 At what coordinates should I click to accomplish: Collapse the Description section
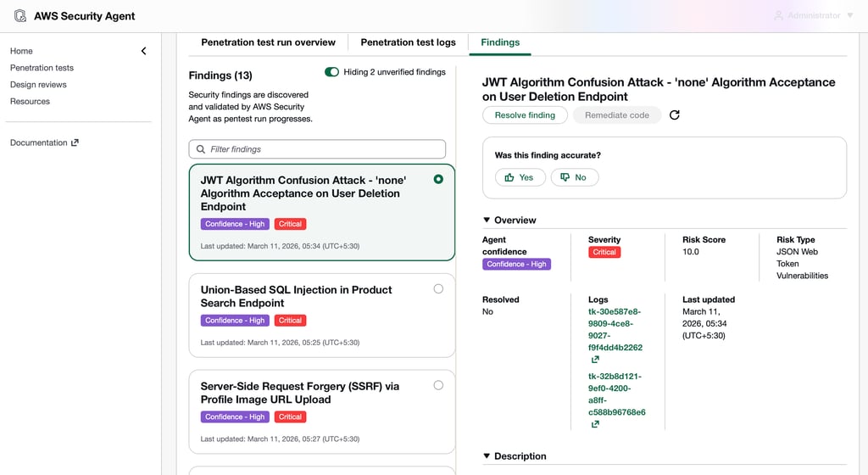coord(487,456)
